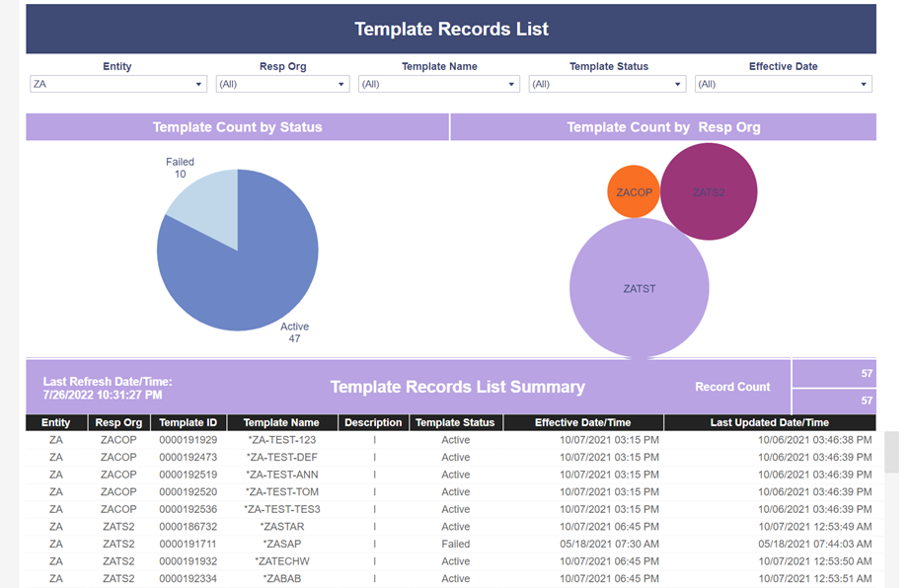This screenshot has width=910, height=588.
Task: Click template ID 0000192536 cell
Action: (x=189, y=509)
